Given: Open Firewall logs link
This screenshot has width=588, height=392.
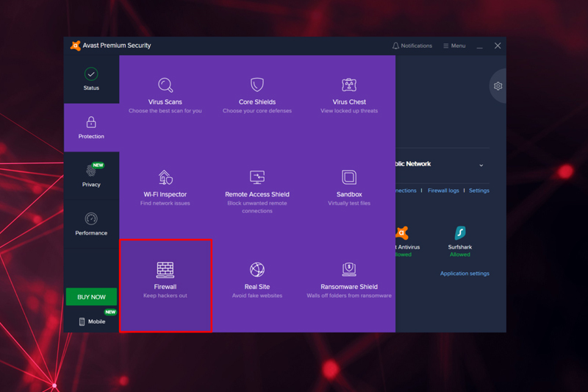Looking at the screenshot, I should pos(443,190).
